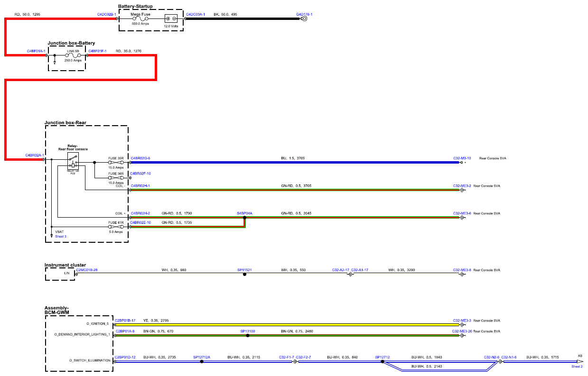Open the Sheet 2 reference link

pos(577,367)
